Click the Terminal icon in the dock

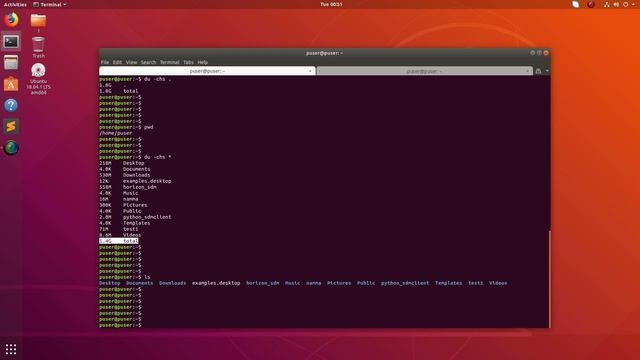point(11,41)
